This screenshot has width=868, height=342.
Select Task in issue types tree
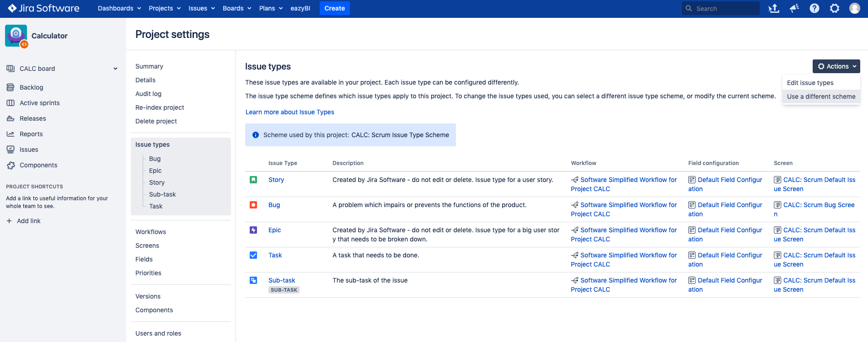156,206
